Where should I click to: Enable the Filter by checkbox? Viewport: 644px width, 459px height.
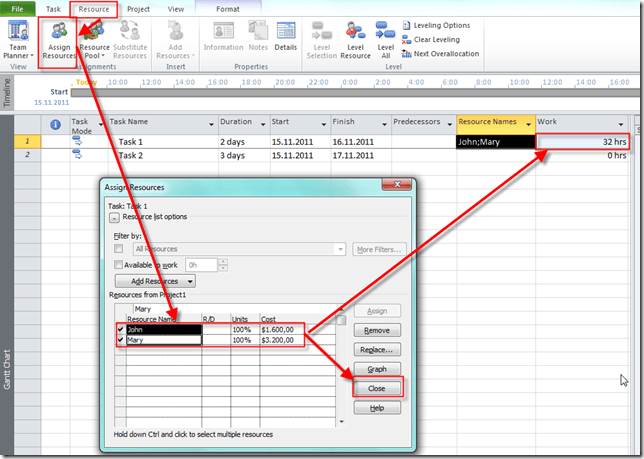point(119,249)
